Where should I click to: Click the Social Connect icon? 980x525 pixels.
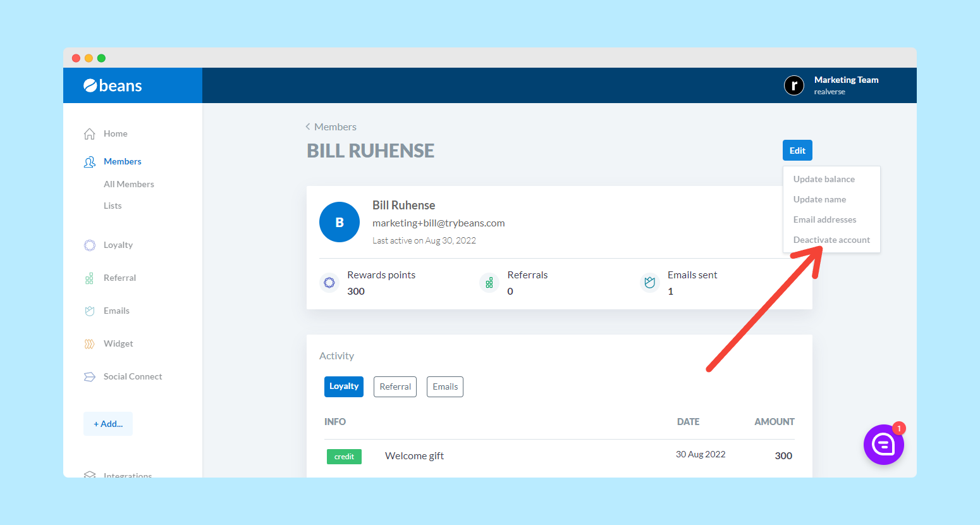coord(90,377)
